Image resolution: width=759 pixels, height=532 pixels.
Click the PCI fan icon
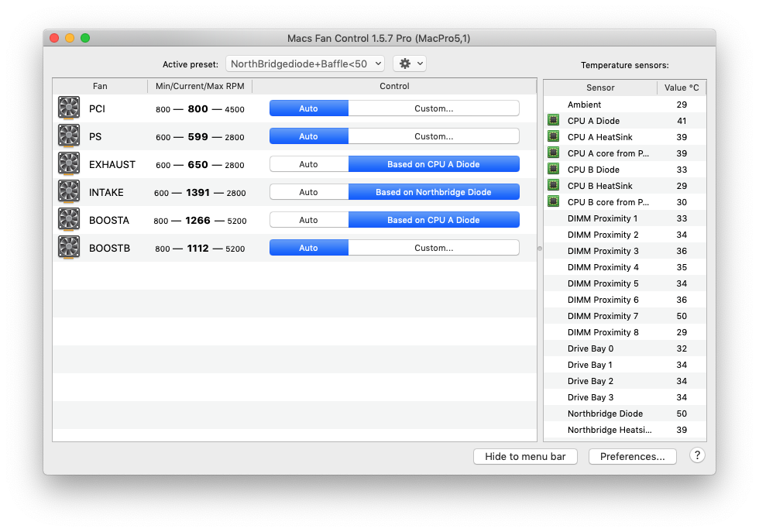tap(69, 108)
